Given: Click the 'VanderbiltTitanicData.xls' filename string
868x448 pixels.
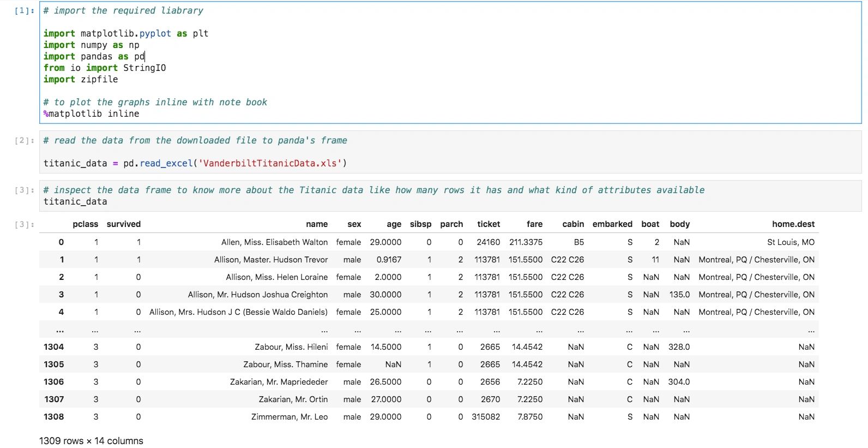Looking at the screenshot, I should 270,163.
